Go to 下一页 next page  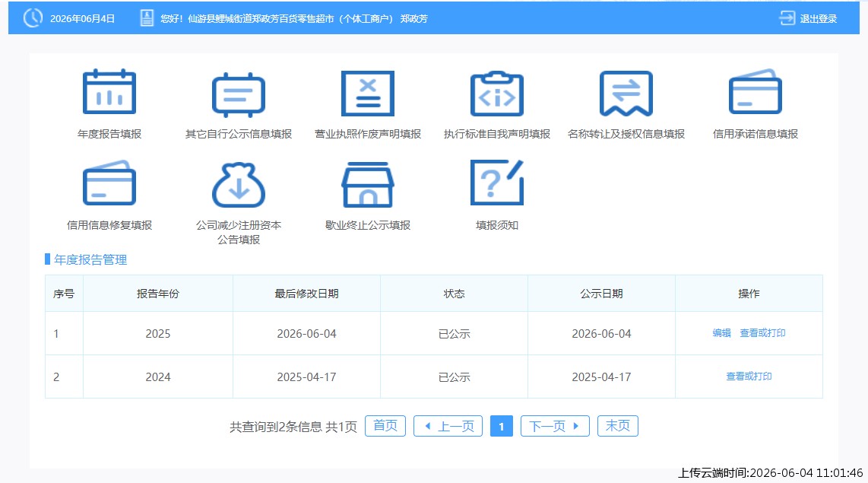pyautogui.click(x=555, y=426)
